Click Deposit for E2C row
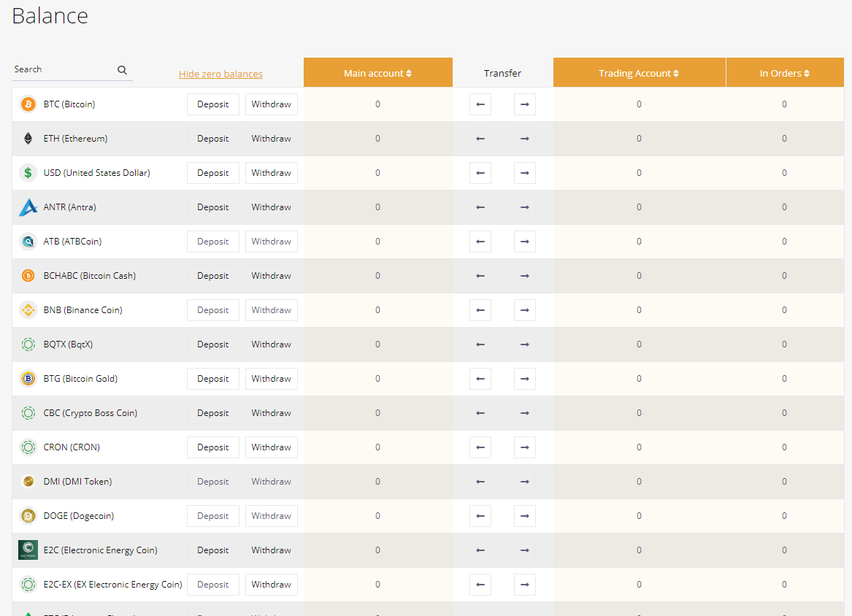 coord(213,550)
